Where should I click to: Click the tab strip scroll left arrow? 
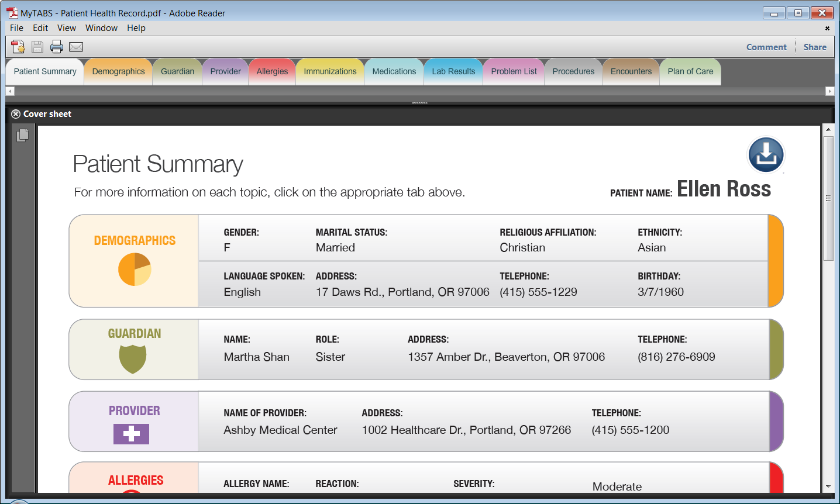pos(9,91)
